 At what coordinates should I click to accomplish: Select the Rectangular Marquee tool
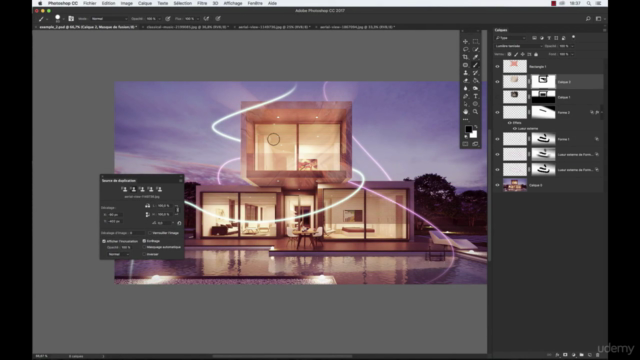476,42
